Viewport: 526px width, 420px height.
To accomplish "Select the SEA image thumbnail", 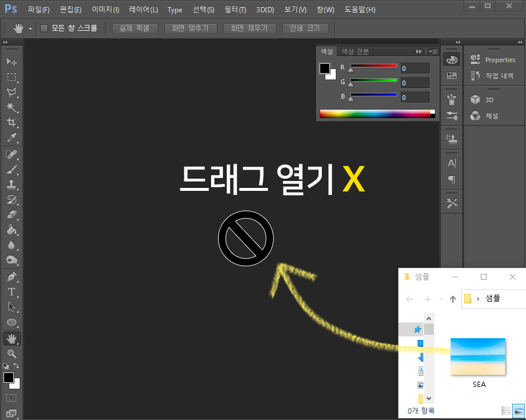I will click(478, 357).
